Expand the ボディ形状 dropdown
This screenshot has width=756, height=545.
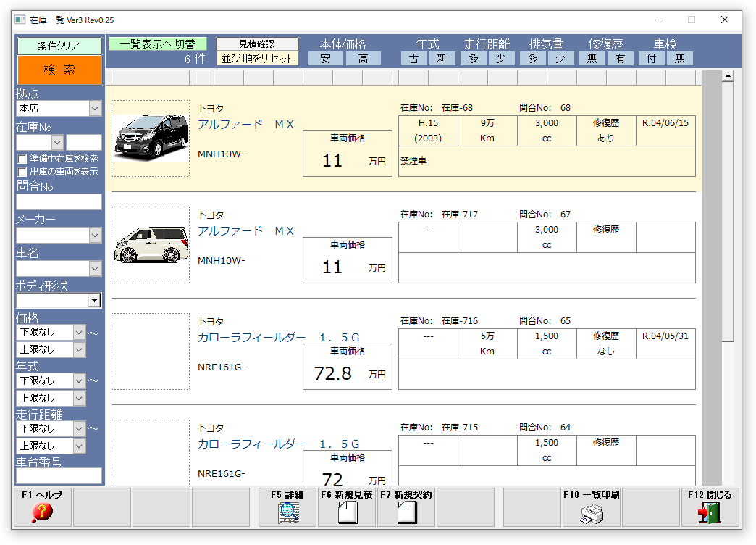(x=94, y=301)
